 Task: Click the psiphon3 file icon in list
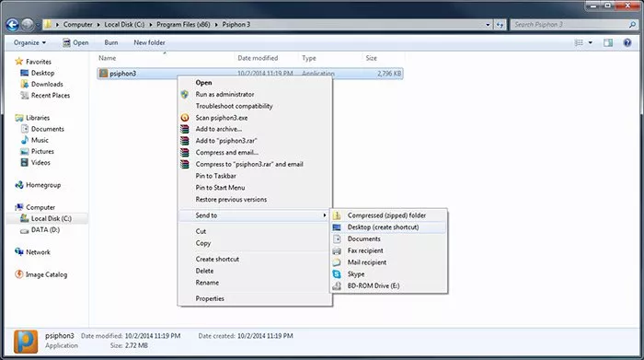(x=103, y=73)
